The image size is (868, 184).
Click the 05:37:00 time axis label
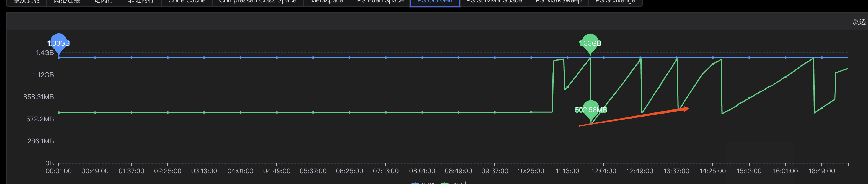pyautogui.click(x=313, y=171)
